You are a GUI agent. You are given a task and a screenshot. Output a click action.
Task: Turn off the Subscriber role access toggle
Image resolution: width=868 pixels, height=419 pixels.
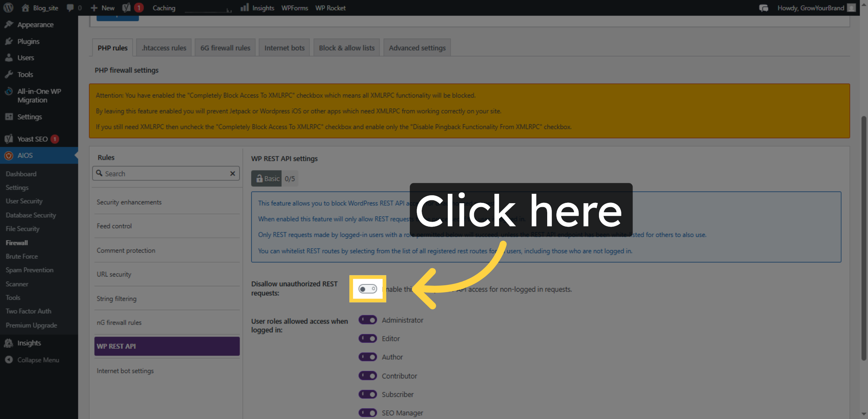point(367,394)
